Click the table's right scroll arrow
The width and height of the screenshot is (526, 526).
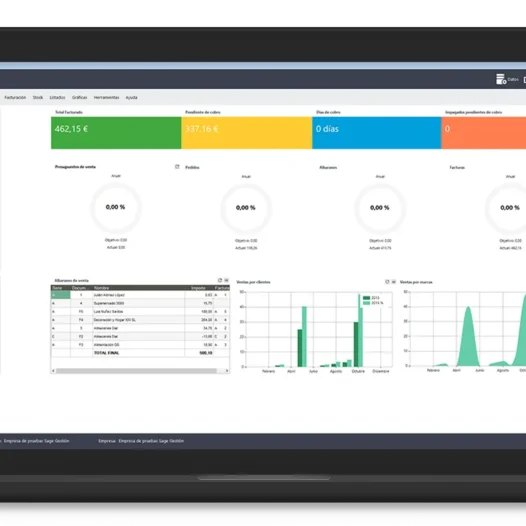pyautogui.click(x=227, y=371)
